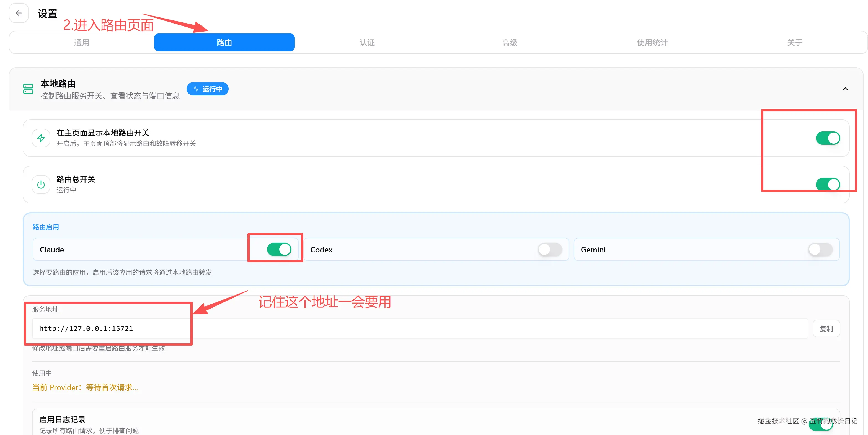Screen dimensions: 868x435
Task: Open the 高级 tab
Action: coord(510,42)
